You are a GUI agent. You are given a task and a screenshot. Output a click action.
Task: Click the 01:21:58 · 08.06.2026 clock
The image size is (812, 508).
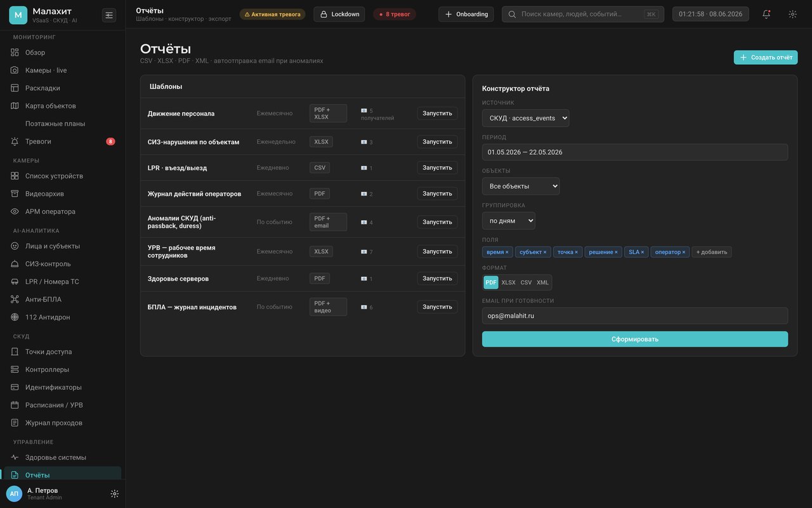710,14
